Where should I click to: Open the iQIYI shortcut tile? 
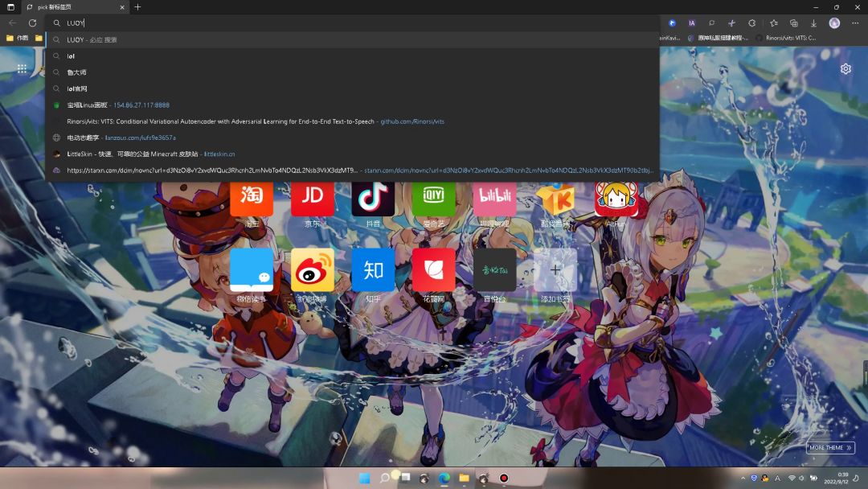[x=433, y=199]
